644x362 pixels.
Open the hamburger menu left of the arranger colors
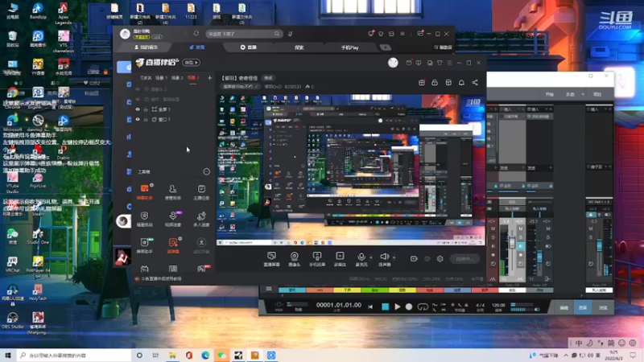[x=269, y=289]
